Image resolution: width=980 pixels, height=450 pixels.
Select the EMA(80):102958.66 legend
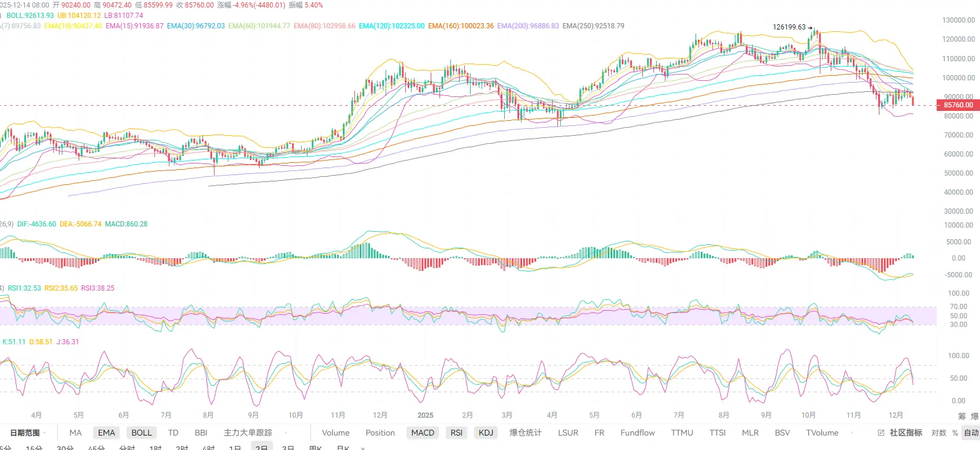325,26
